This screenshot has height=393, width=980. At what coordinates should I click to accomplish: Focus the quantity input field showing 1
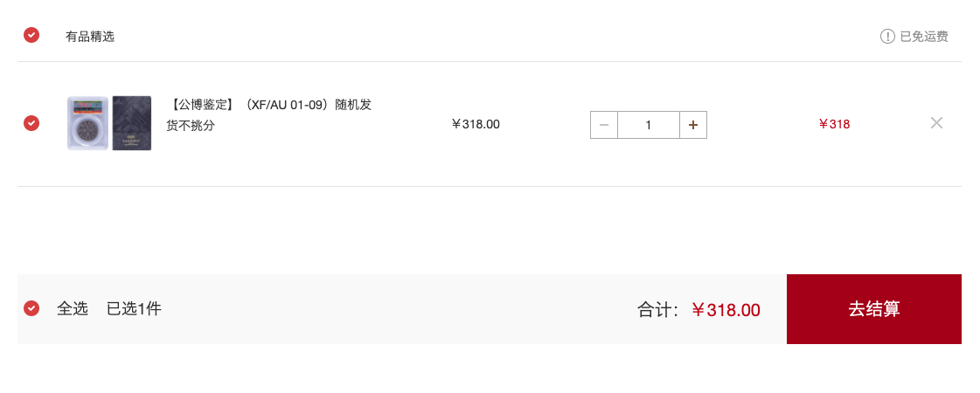[x=649, y=125]
